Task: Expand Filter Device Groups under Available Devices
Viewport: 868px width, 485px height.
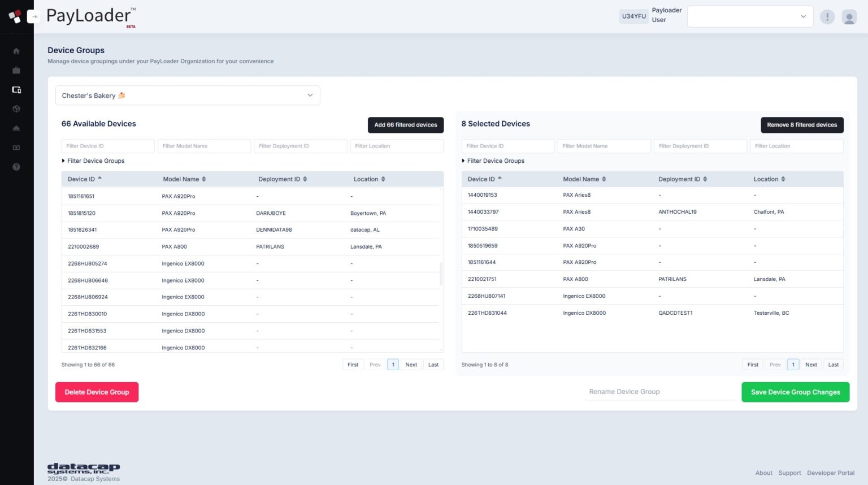Action: click(x=93, y=161)
